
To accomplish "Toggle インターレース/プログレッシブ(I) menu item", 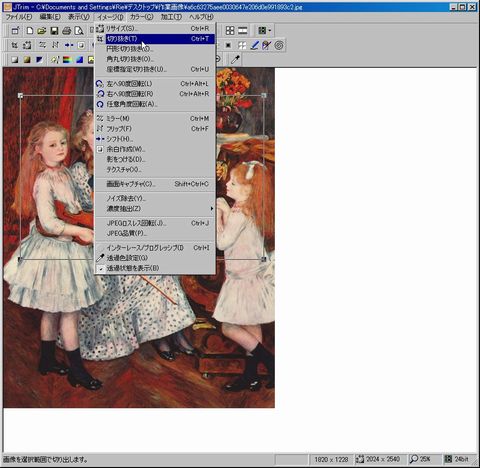I will click(155, 248).
